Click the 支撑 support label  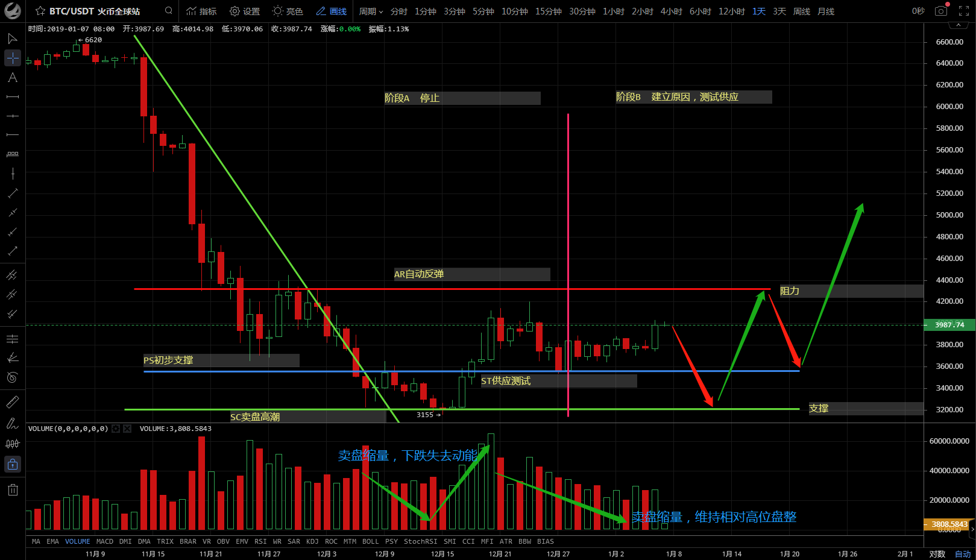(x=819, y=409)
